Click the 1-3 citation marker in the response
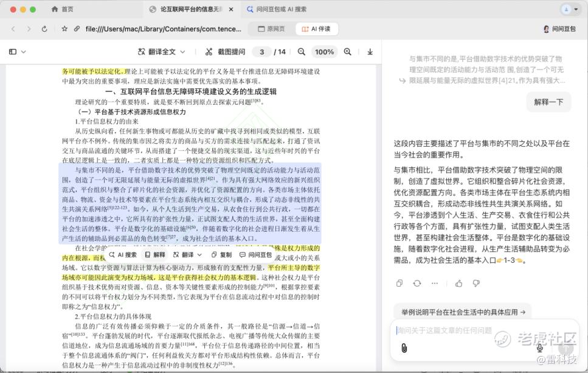The image size is (588, 373). 509,260
